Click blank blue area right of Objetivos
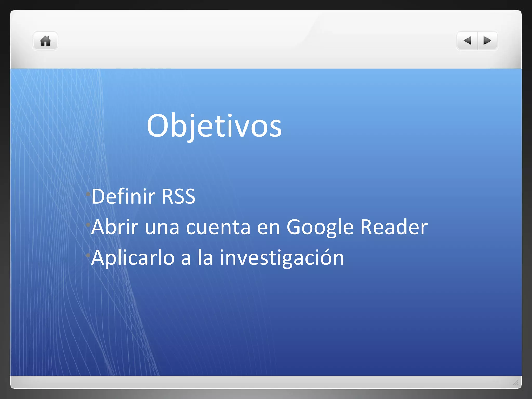 pyautogui.click(x=390, y=126)
